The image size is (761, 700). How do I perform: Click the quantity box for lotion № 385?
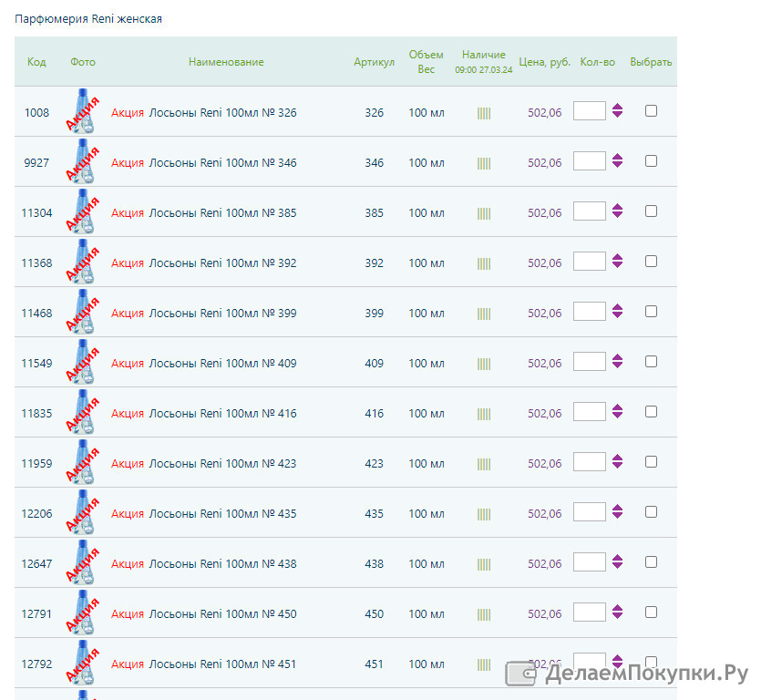pos(589,211)
